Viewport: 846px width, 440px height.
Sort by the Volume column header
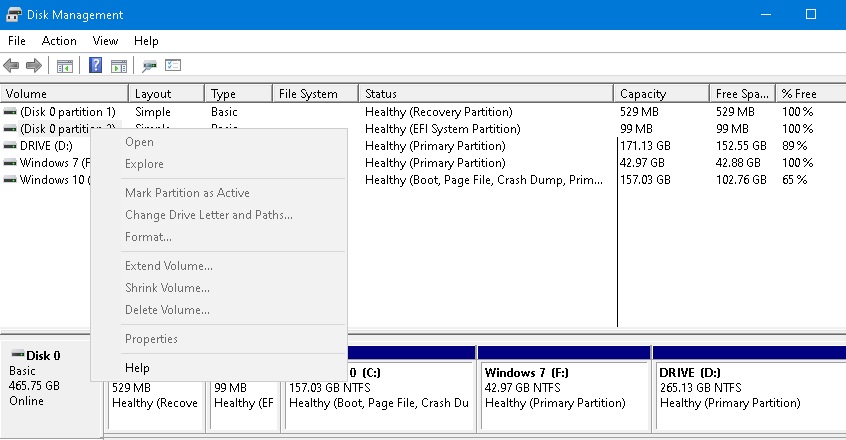click(x=64, y=94)
